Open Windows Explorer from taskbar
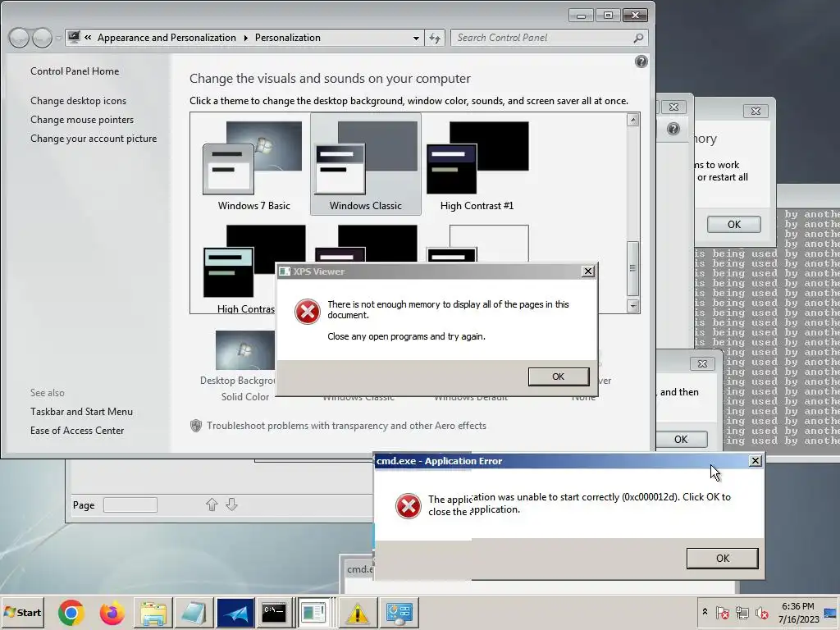The width and height of the screenshot is (840, 630). pyautogui.click(x=153, y=613)
